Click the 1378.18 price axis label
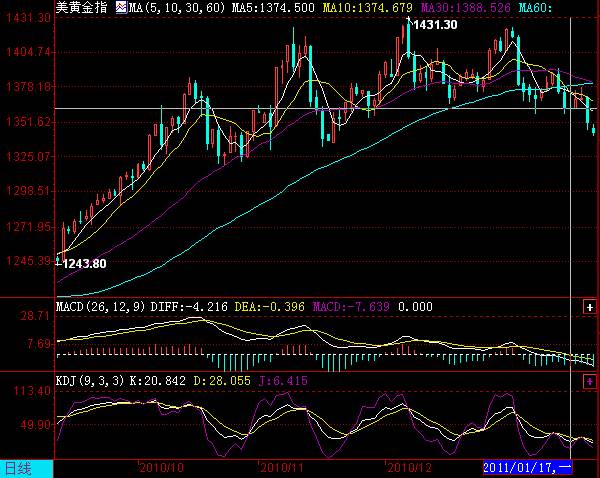Viewport: 600px width, 478px height. click(28, 87)
